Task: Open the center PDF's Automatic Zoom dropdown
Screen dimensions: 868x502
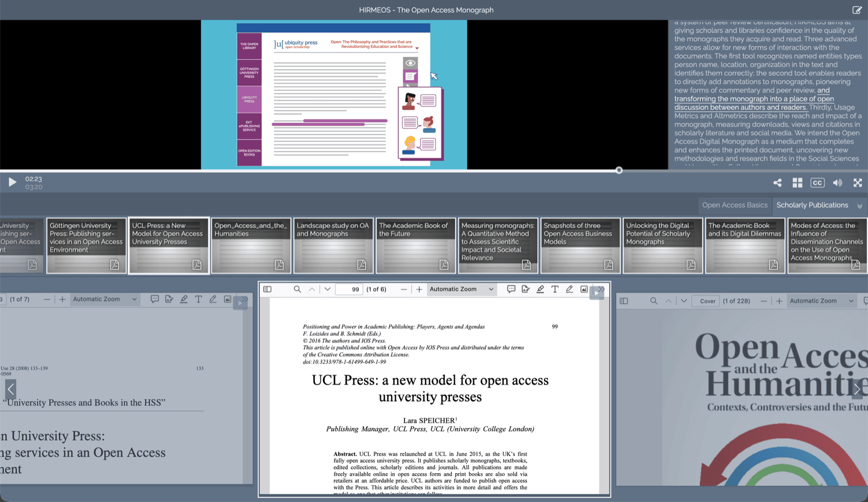Action: point(461,290)
